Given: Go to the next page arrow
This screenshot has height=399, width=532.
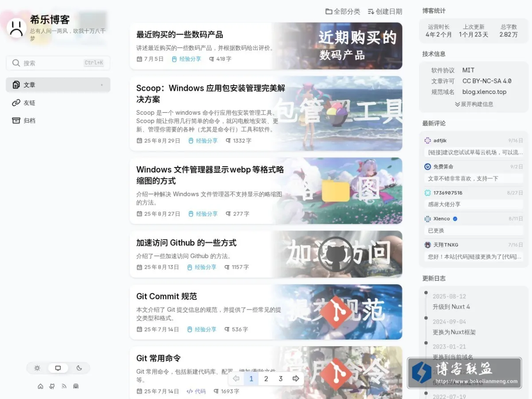Looking at the screenshot, I should pyautogui.click(x=296, y=379).
